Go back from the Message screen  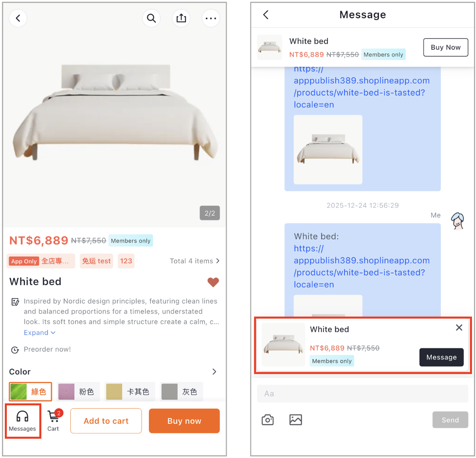tap(266, 14)
